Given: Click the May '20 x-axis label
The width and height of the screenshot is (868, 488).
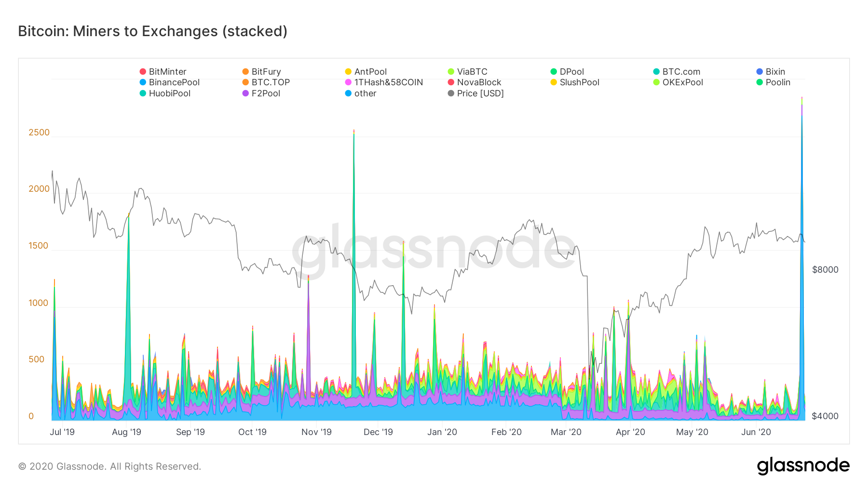Looking at the screenshot, I should [x=692, y=432].
